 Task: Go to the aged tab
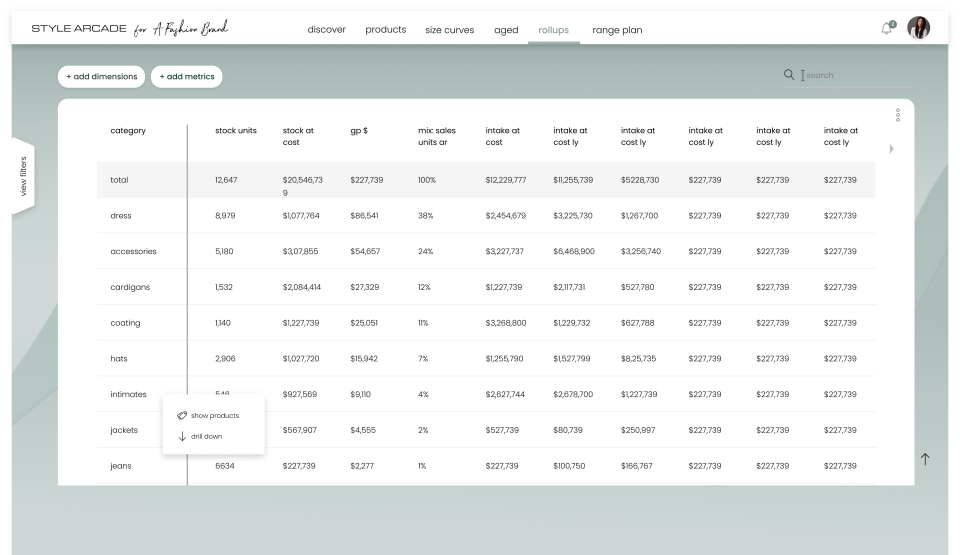[x=506, y=30]
